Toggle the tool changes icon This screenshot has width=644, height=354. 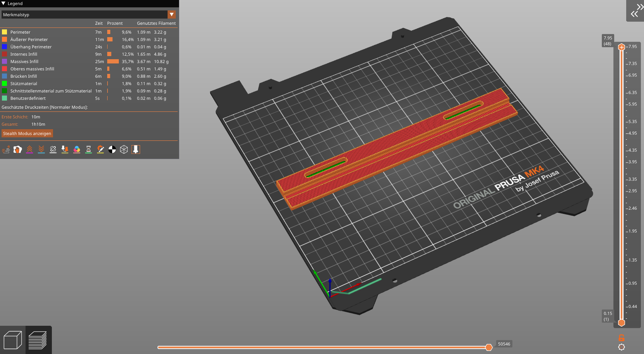click(x=65, y=150)
